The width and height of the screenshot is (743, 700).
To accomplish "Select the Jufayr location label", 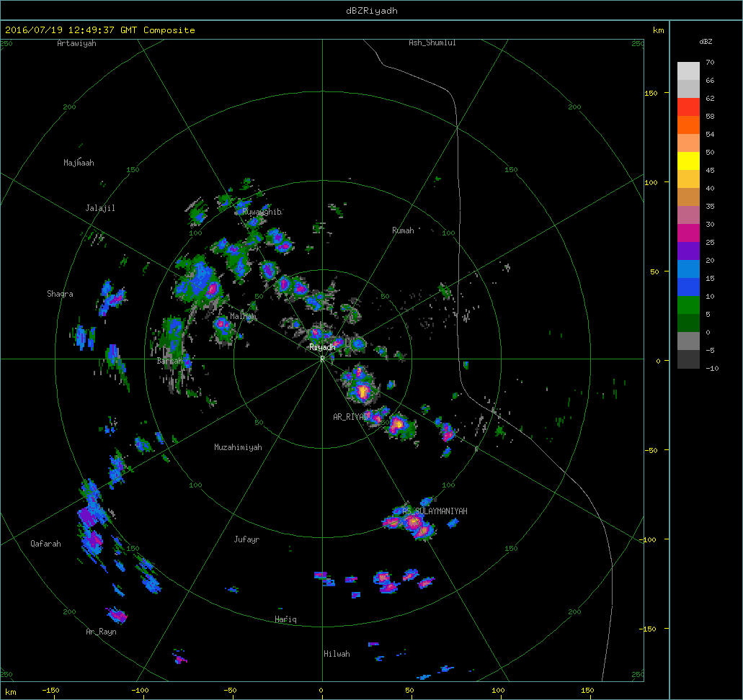I will pos(247,539).
